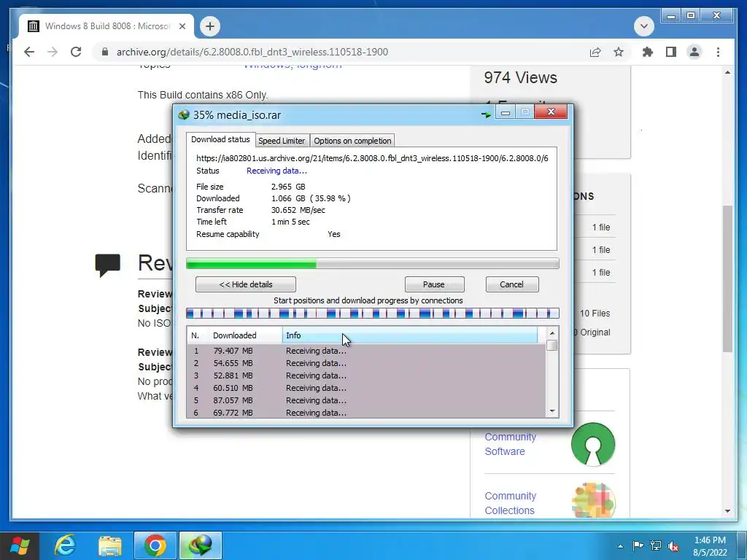Select connection row 1 with 79.407 MB
Viewport: 747px width, 560px height.
367,351
